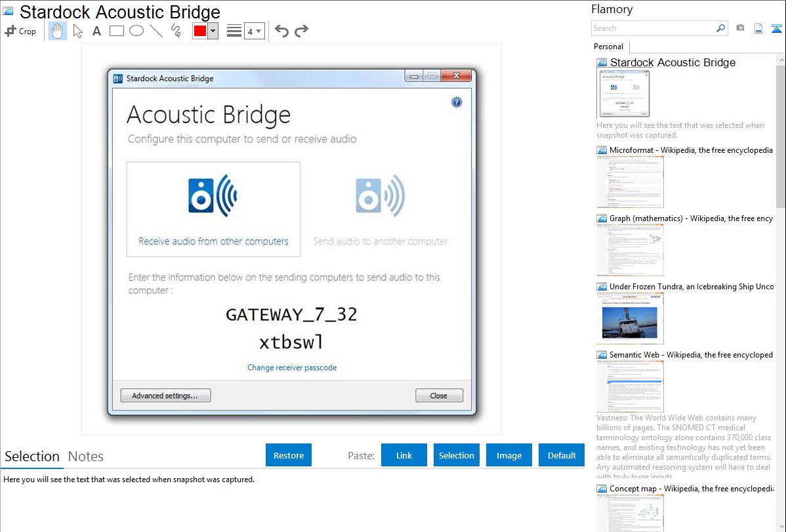Undo the last annotation
The height and width of the screenshot is (532, 786).
(x=281, y=31)
